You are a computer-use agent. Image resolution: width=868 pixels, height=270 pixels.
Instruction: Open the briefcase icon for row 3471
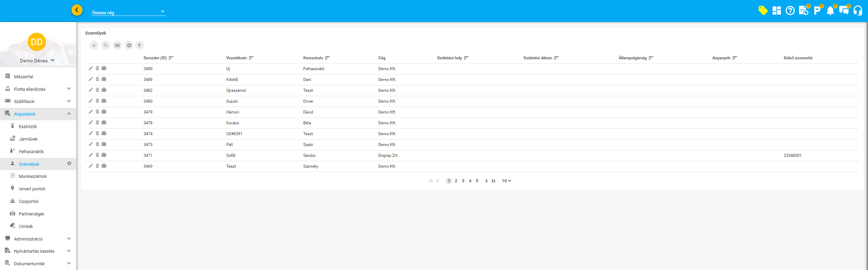point(104,155)
